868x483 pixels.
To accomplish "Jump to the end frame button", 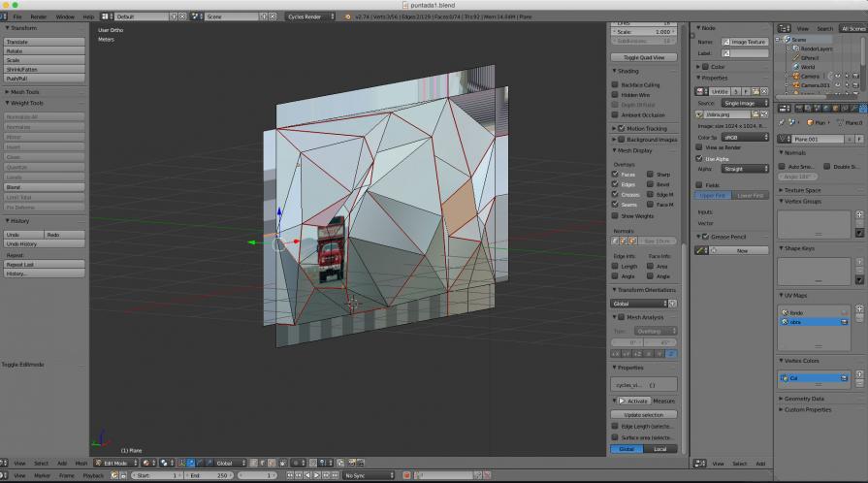I will 335,475.
